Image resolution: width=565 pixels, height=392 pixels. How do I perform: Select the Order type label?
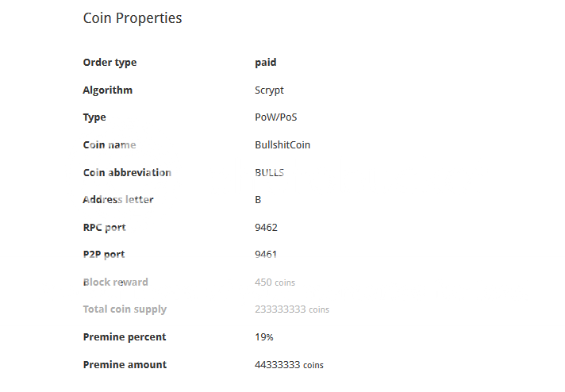pos(110,63)
